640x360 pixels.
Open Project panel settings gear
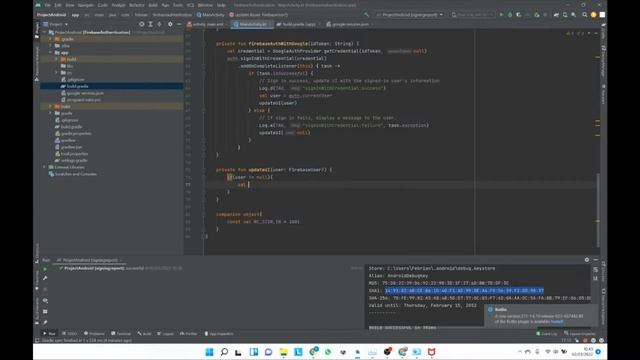(x=170, y=24)
